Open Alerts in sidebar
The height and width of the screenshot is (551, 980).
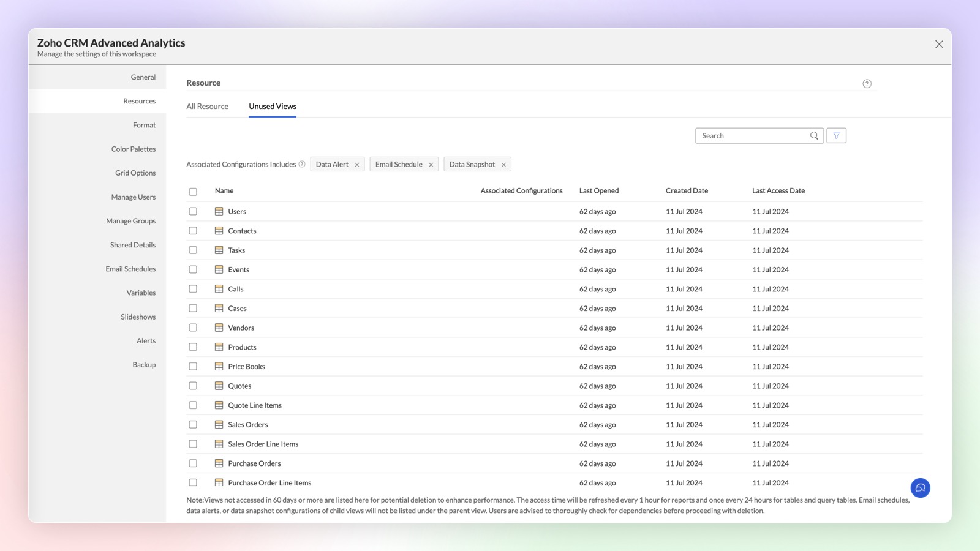pyautogui.click(x=97, y=341)
